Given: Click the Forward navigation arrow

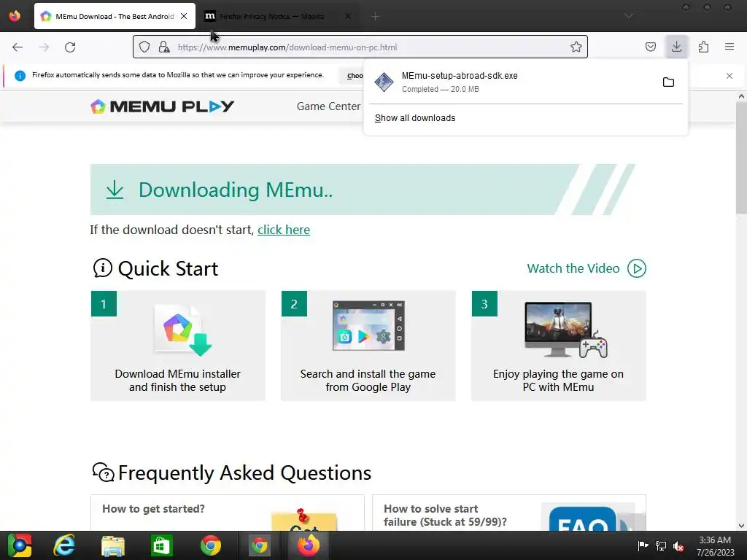Looking at the screenshot, I should pos(44,47).
